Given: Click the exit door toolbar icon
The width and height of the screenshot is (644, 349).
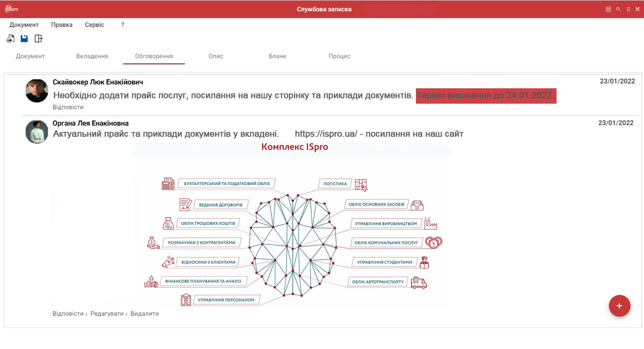Looking at the screenshot, I should click(x=39, y=38).
